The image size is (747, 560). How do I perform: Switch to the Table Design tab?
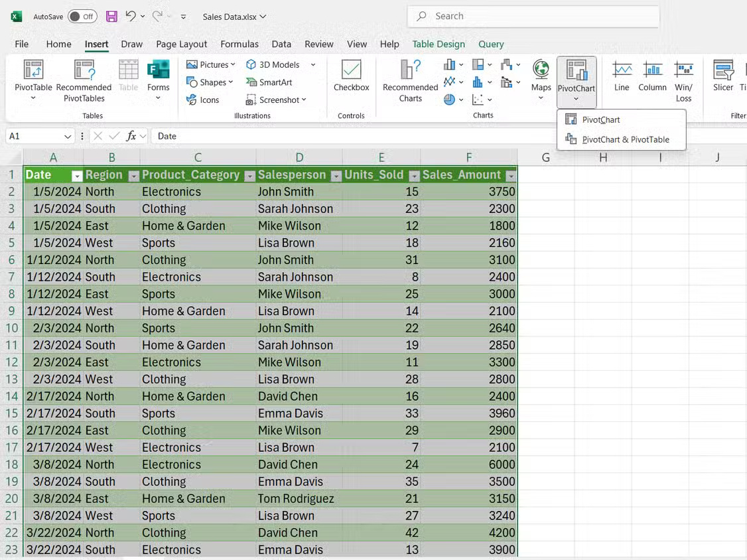[438, 44]
